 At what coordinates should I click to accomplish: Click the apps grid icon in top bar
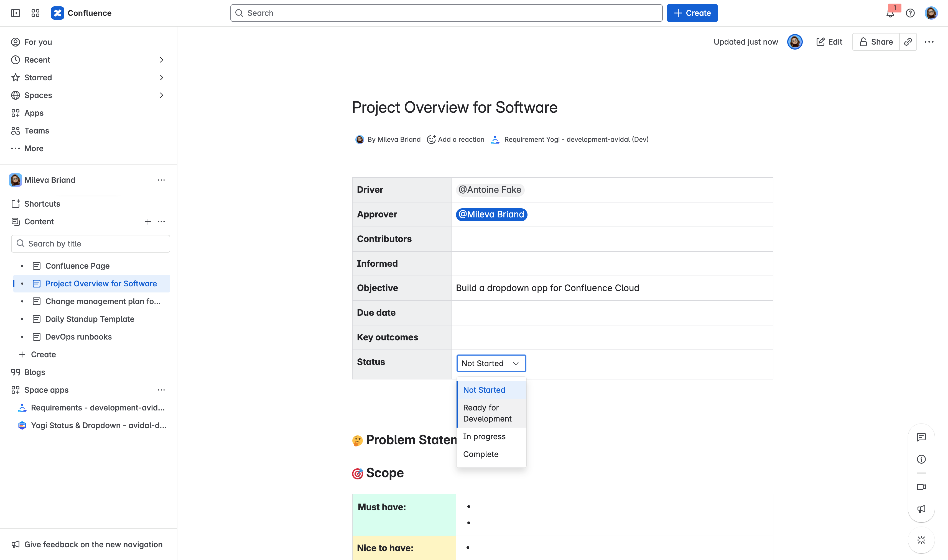click(x=35, y=13)
